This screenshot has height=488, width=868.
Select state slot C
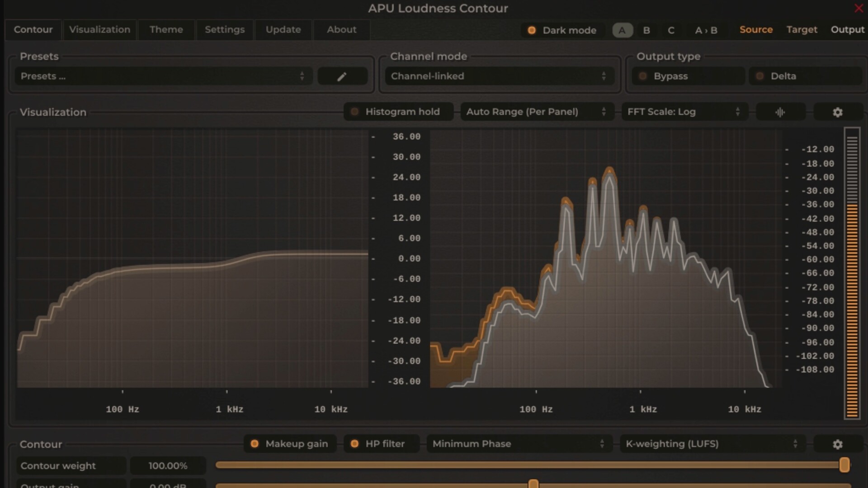671,30
